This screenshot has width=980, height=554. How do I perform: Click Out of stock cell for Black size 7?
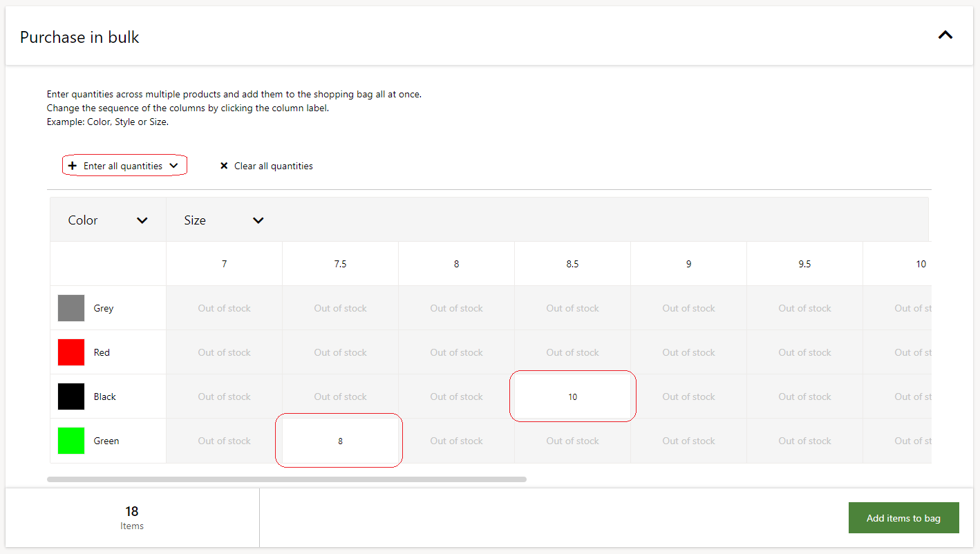(224, 397)
